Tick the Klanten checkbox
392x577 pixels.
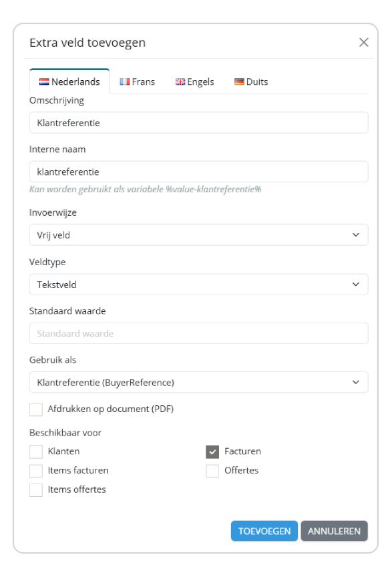[x=36, y=452]
